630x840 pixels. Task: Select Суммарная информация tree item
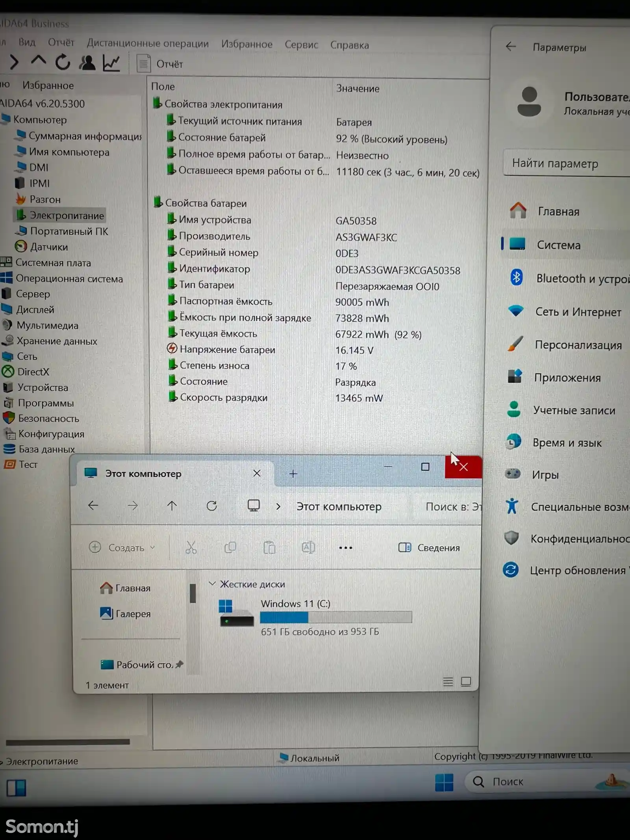click(x=79, y=136)
